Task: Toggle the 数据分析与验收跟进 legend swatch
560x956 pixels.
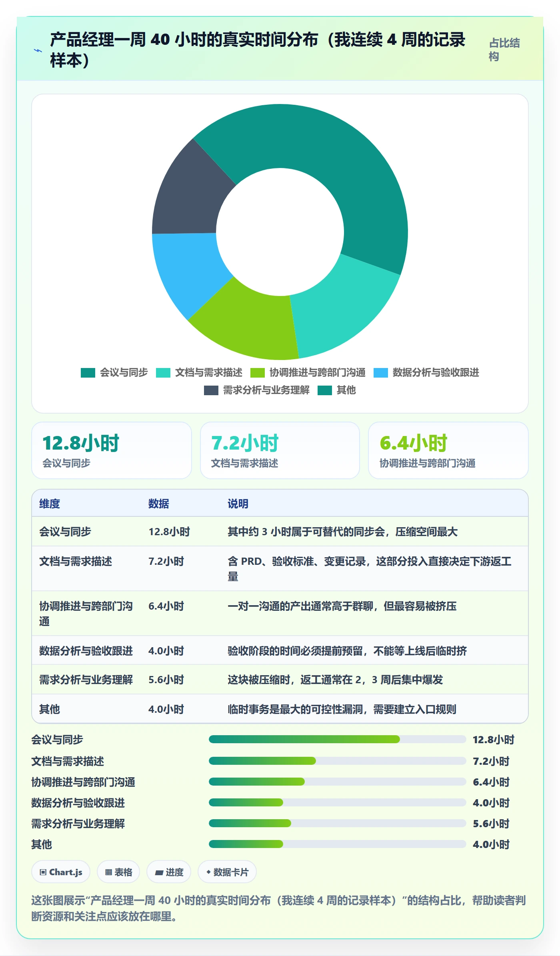Action: (381, 373)
